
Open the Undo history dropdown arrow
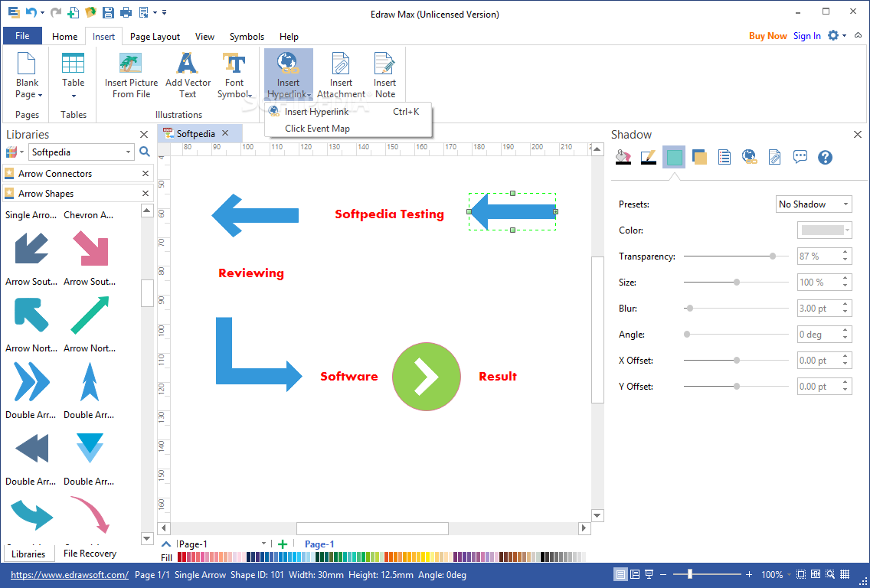pyautogui.click(x=43, y=12)
